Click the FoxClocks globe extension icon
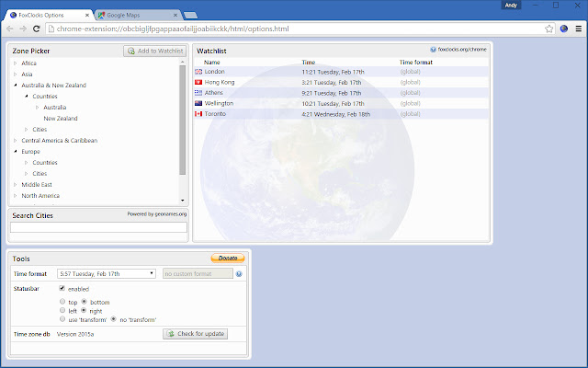Viewport: 588px width, 368px height. click(563, 29)
